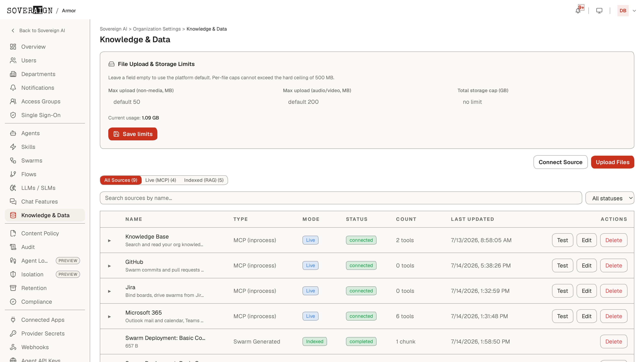Viewport: 644px width, 362px height.
Task: Expand the Knowledge Base row
Action: 109,240
